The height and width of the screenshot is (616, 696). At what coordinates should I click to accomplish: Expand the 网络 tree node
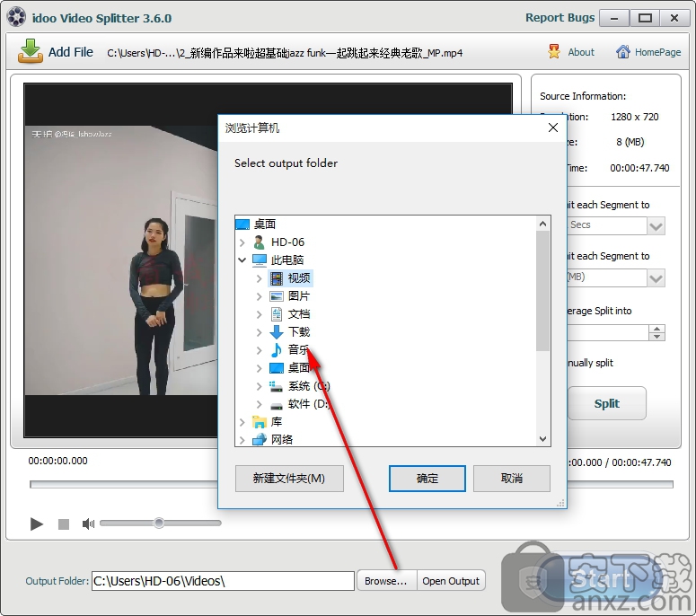(x=242, y=440)
